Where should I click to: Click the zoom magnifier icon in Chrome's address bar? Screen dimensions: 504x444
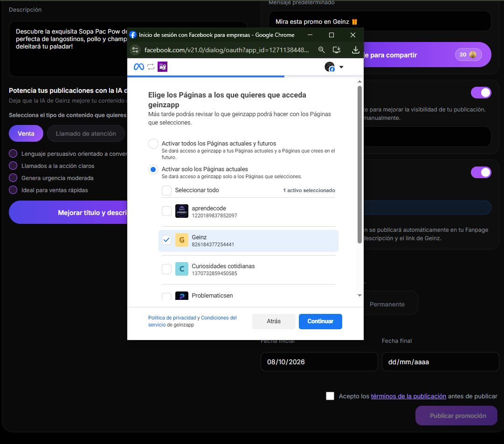click(321, 50)
